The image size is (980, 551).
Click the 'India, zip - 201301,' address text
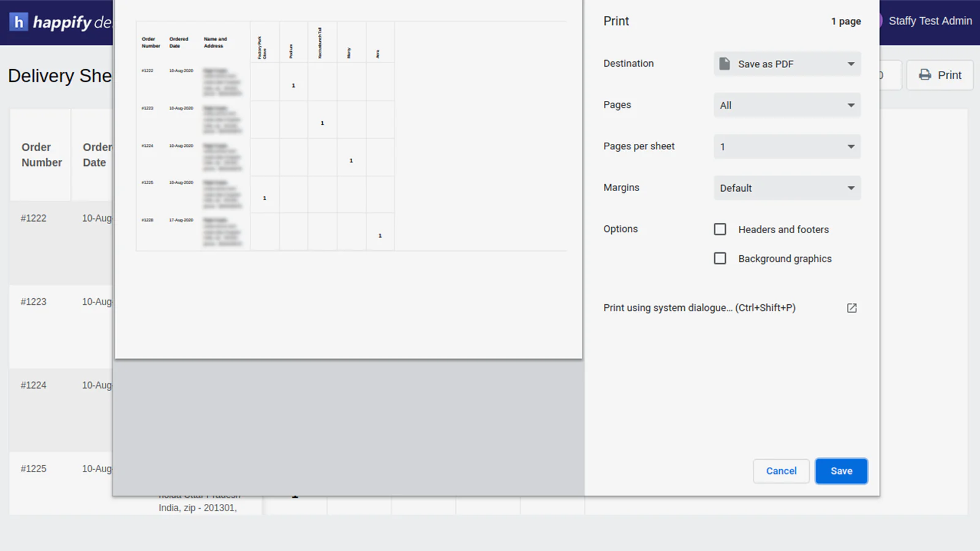pos(198,508)
